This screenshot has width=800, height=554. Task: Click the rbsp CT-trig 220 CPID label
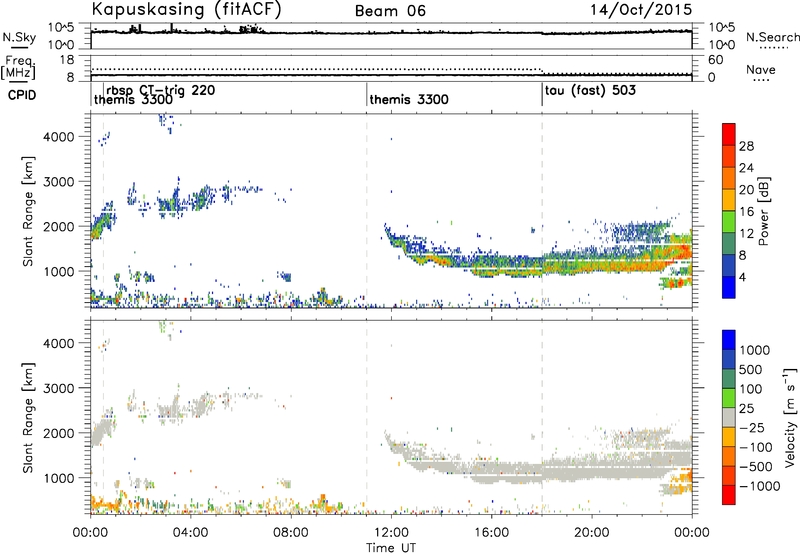pos(161,90)
